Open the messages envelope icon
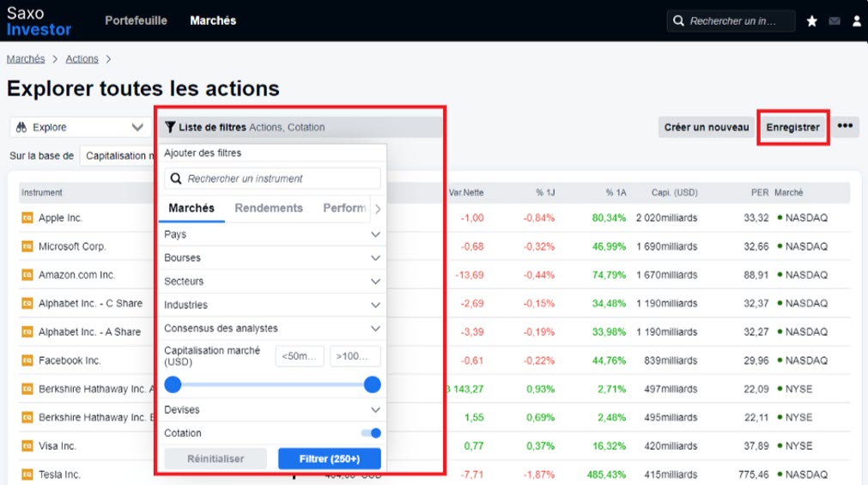Viewport: 868px width, 485px height. click(835, 21)
